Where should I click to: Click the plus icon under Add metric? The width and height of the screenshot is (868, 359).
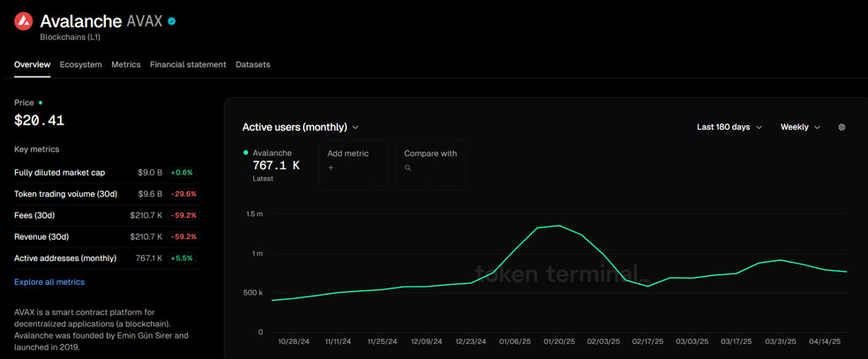point(331,168)
